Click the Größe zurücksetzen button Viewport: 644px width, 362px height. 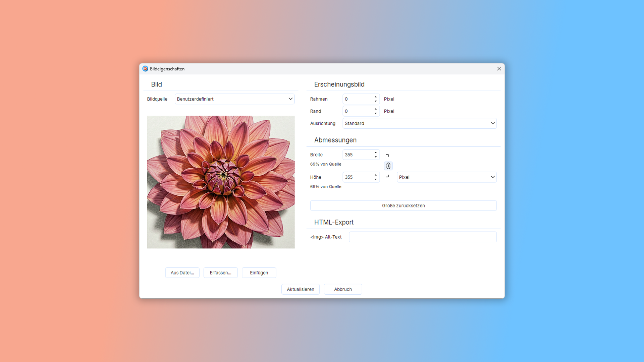[403, 205]
